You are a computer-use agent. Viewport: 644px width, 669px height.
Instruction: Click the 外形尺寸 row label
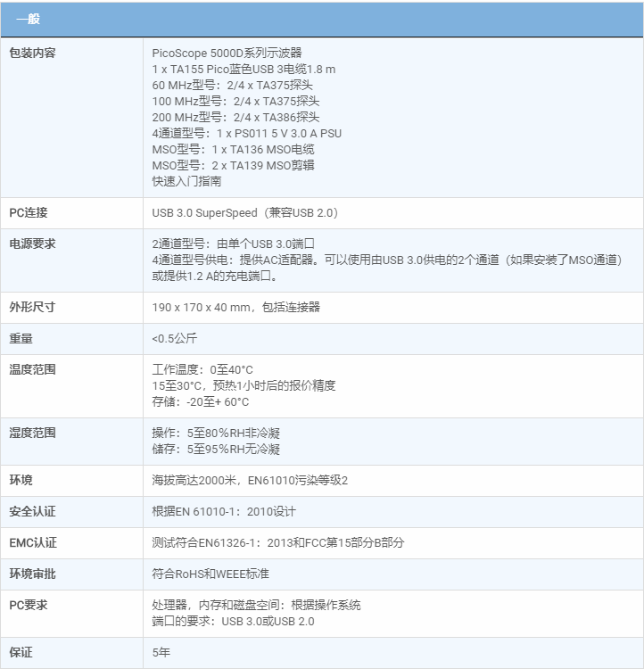(32, 307)
